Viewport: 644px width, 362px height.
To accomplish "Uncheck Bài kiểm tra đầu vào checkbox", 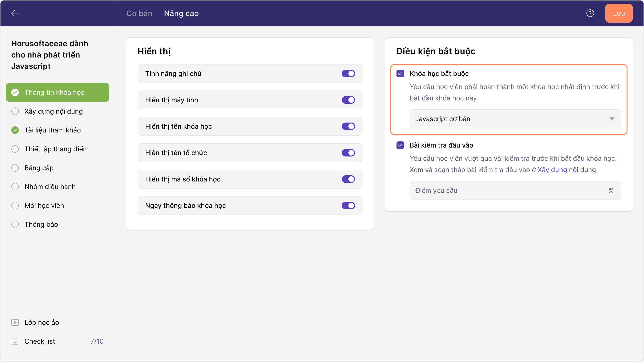I will point(400,145).
